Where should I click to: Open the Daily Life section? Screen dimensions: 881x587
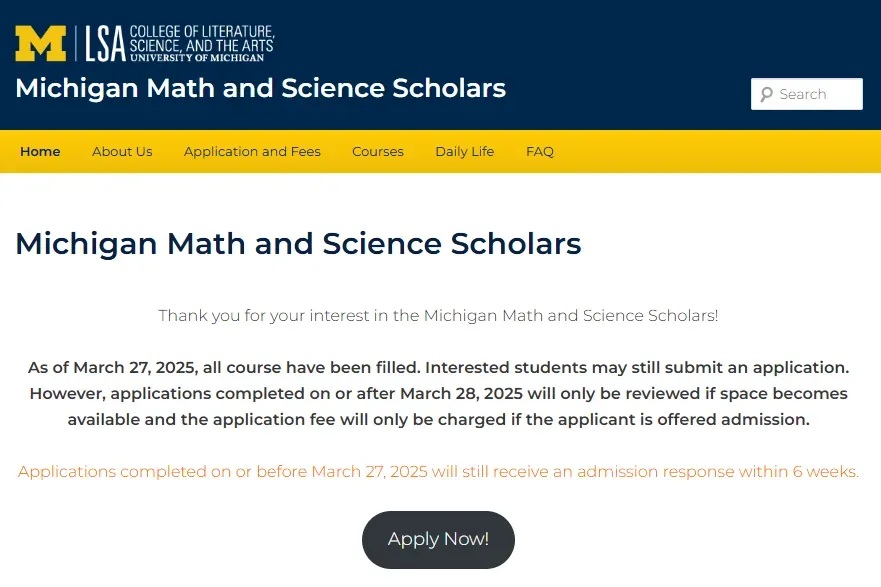click(x=465, y=152)
